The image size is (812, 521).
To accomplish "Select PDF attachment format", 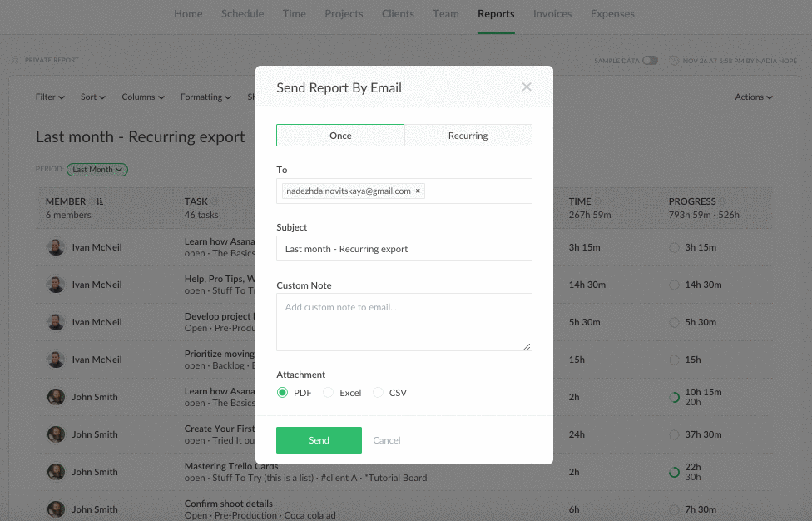I will click(283, 393).
